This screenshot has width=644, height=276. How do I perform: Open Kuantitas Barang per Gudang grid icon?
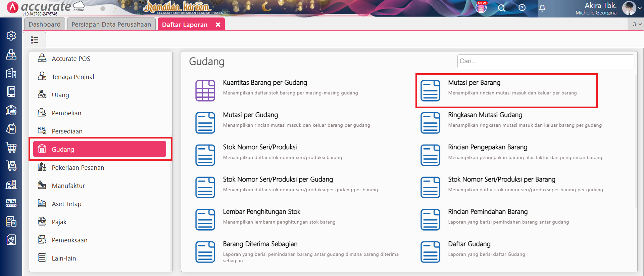(205, 90)
